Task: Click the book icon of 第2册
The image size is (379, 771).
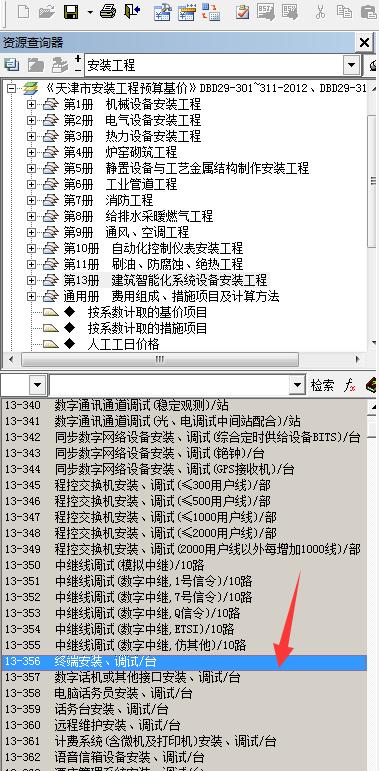Action: point(51,120)
